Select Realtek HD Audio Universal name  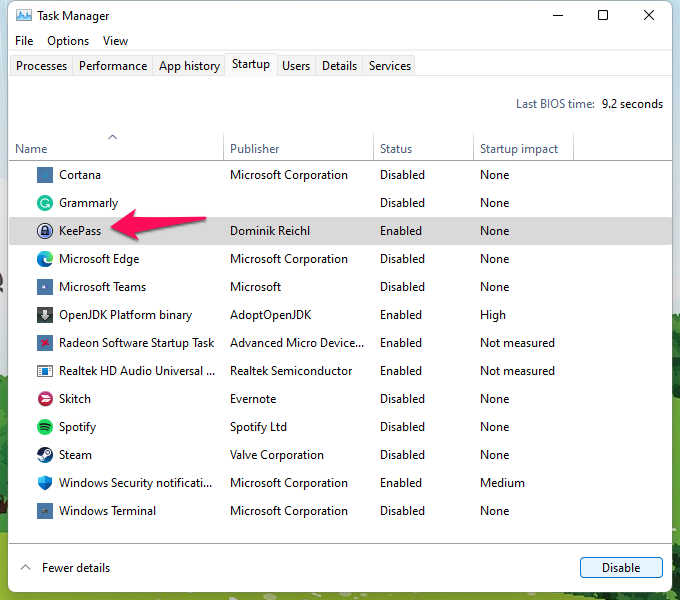tap(137, 371)
